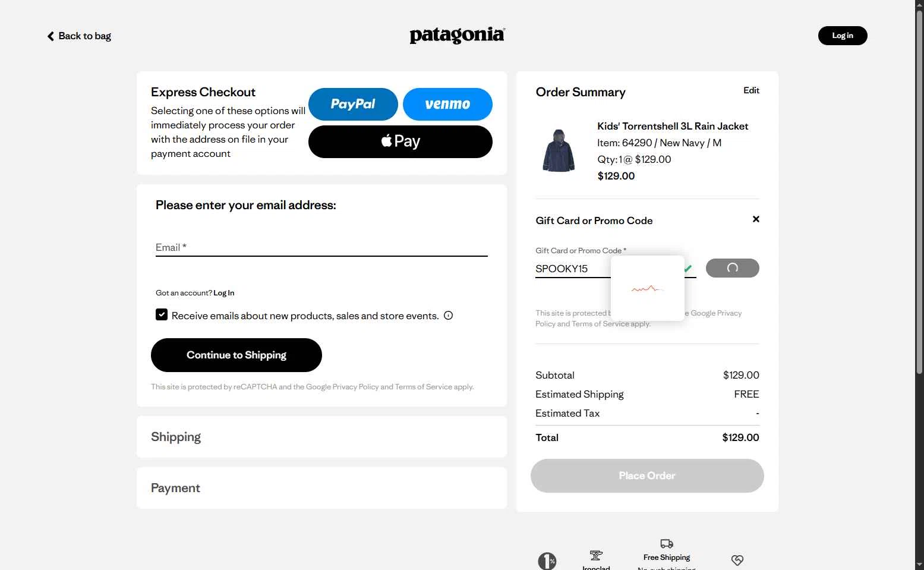Screen dimensions: 924x570
Task: Click the Ironclad Guarantee anvil icon
Action: click(596, 556)
